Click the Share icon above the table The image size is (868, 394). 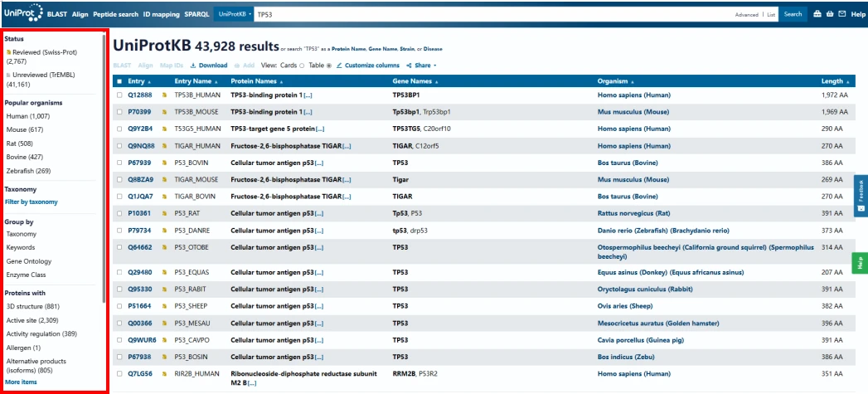409,66
